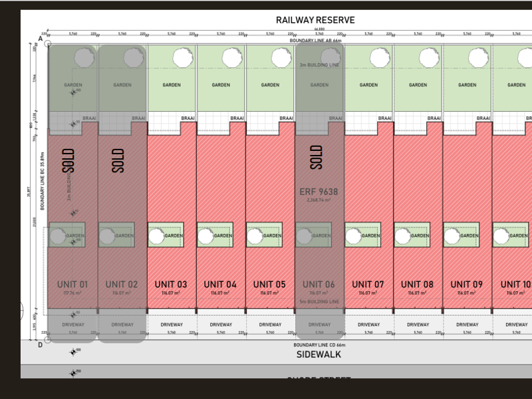Click the ERF 9638 label
The height and width of the screenshot is (399, 532).
coord(319,192)
